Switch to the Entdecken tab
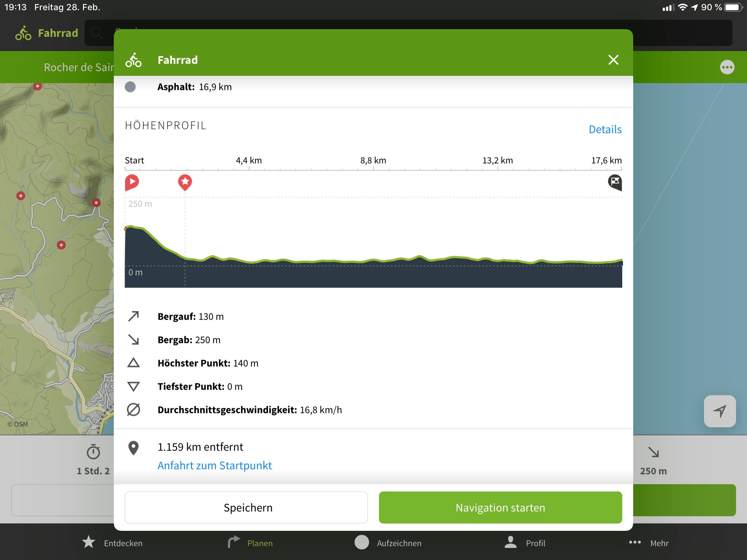The height and width of the screenshot is (560, 747). (x=112, y=543)
